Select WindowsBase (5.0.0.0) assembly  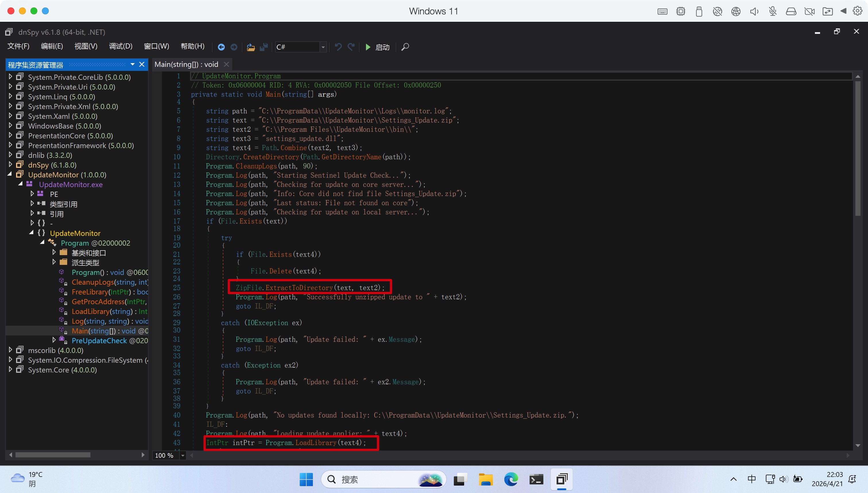pos(65,126)
